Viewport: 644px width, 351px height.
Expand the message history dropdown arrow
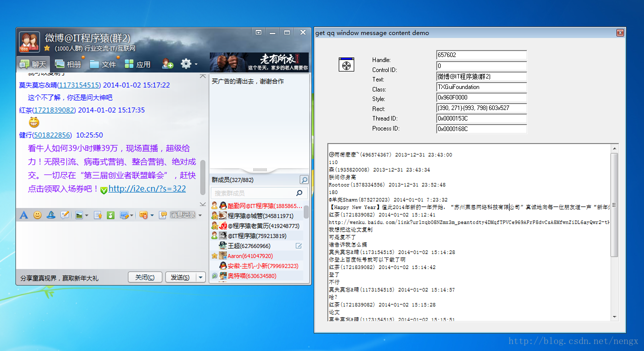[200, 215]
